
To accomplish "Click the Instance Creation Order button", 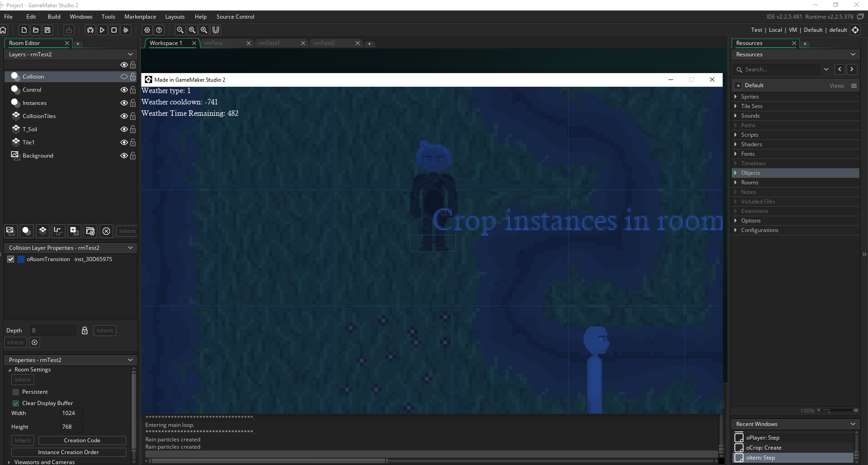I will click(x=69, y=452).
